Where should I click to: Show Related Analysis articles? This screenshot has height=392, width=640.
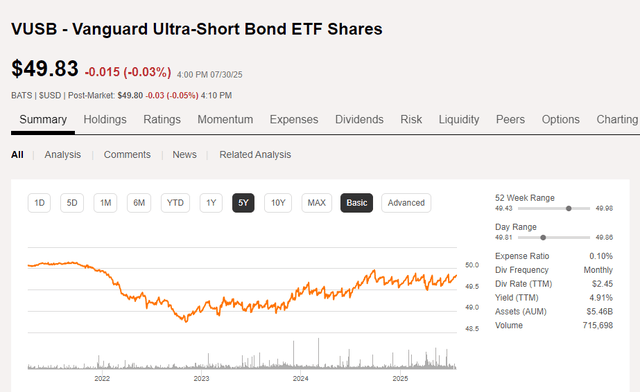[x=255, y=155]
